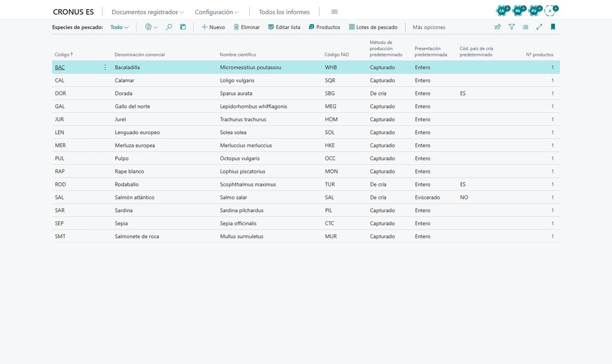Viewport: 612px width, 364px height.
Task: Expand the Todo view dropdown
Action: coord(119,27)
